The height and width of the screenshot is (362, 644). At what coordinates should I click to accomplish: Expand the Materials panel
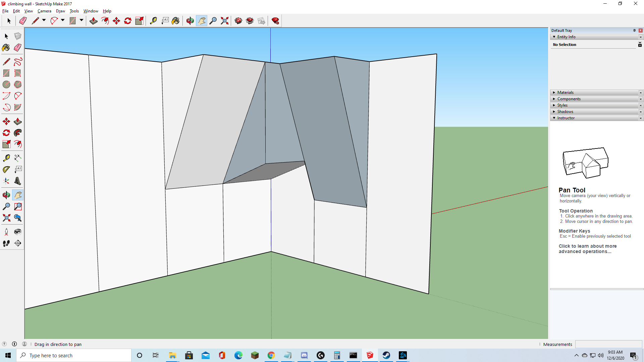554,92
